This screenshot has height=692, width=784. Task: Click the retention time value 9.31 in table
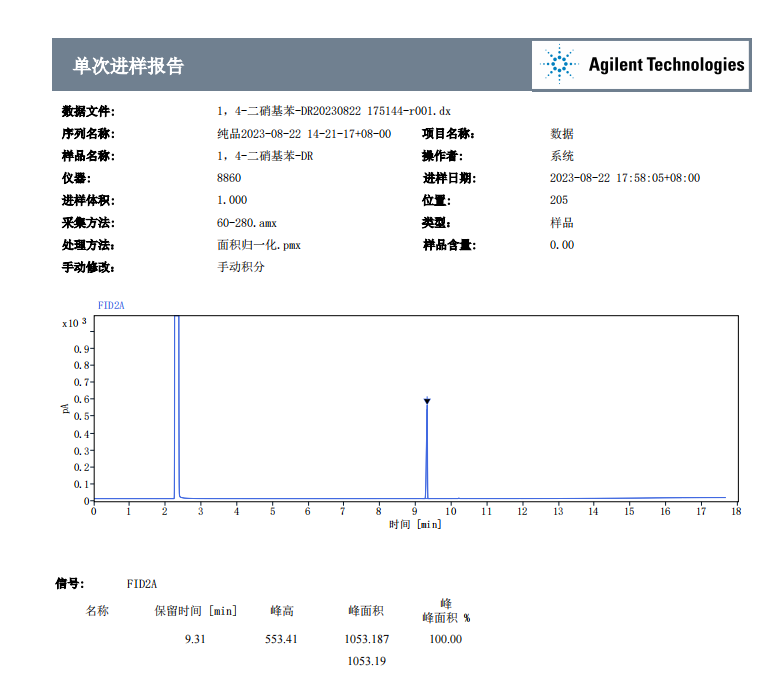click(195, 639)
